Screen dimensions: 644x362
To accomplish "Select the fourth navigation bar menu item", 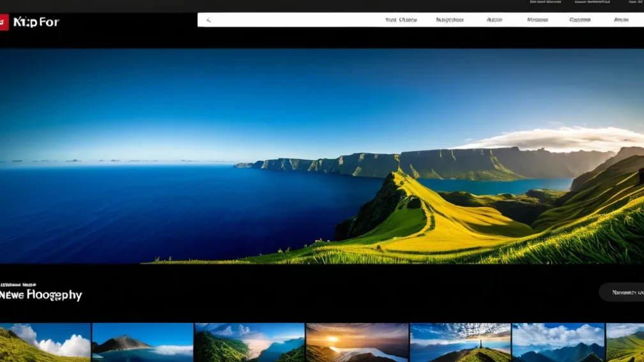I will [537, 20].
